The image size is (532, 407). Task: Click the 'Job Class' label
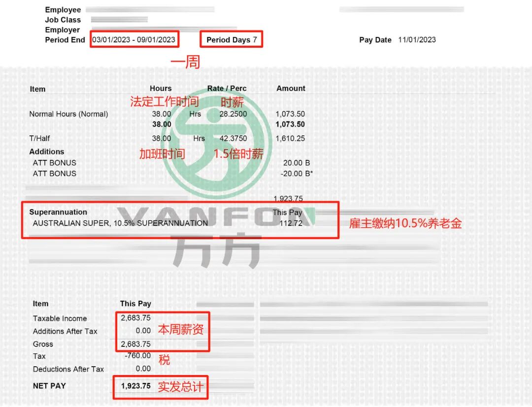(x=63, y=20)
